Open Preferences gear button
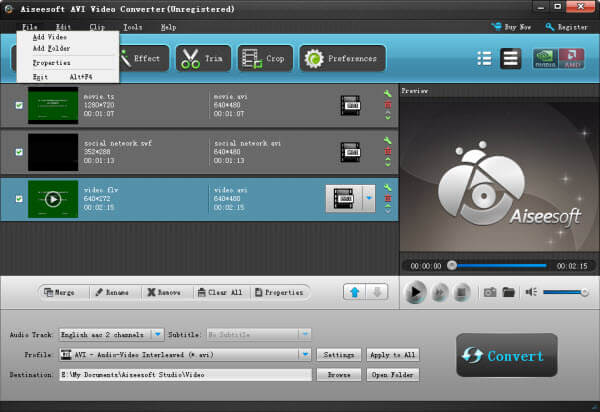 tap(342, 59)
